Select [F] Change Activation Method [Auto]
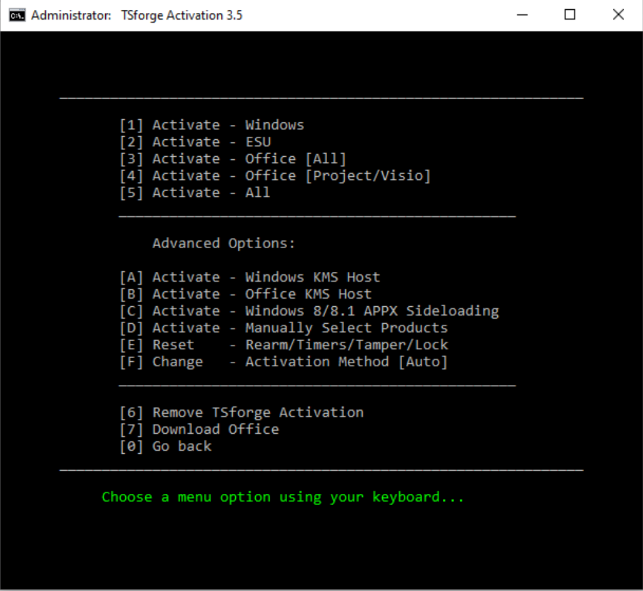The image size is (643, 591). (x=284, y=362)
